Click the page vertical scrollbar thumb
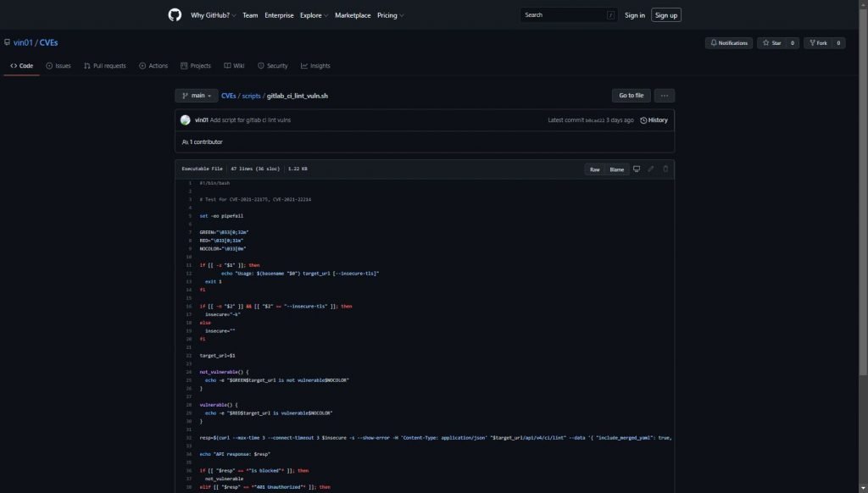The height and width of the screenshot is (493, 868). [863, 191]
